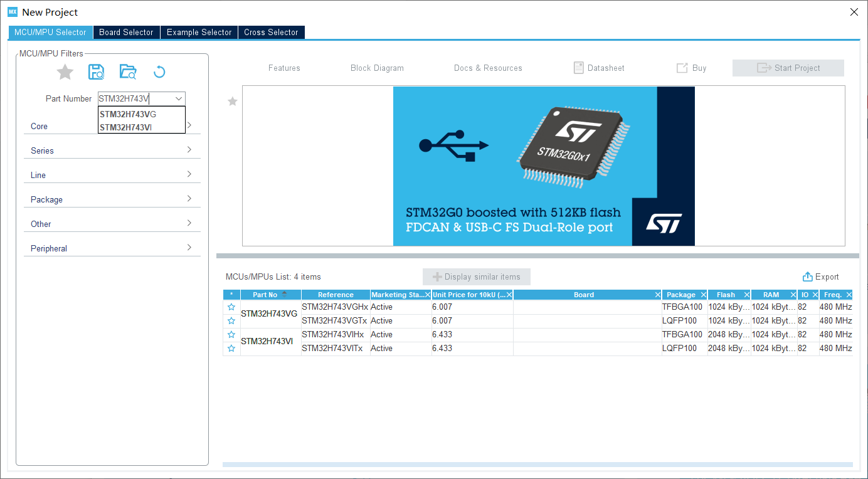This screenshot has height=479, width=868.
Task: Open the Cross Selector tab
Action: [271, 32]
